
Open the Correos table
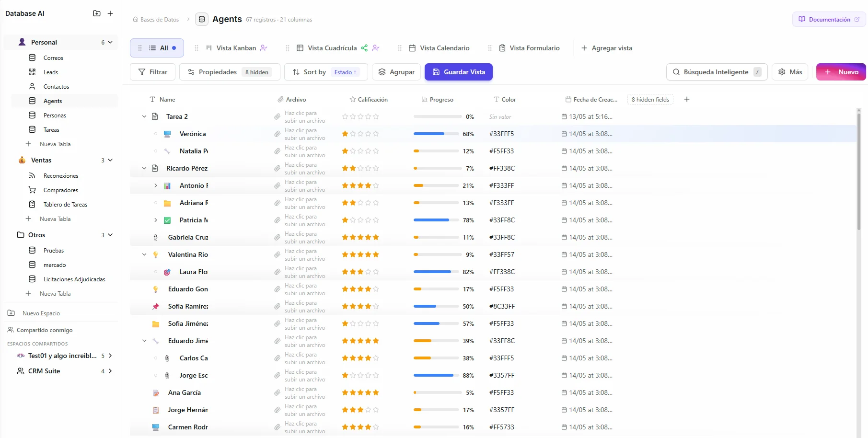tap(53, 58)
